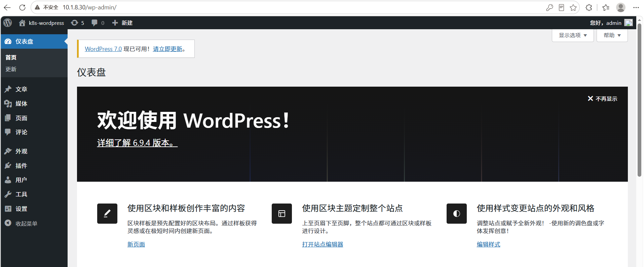Screen dimensions: 644x267
Task: Click the 仪表盘 dashboard gauge icon
Action: tap(8, 41)
